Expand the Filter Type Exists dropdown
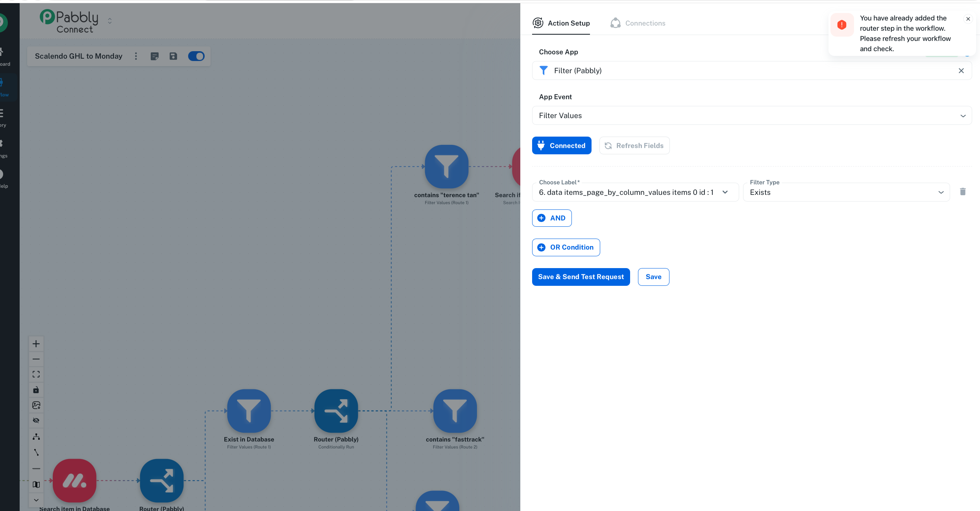This screenshot has height=511, width=980. (x=846, y=192)
